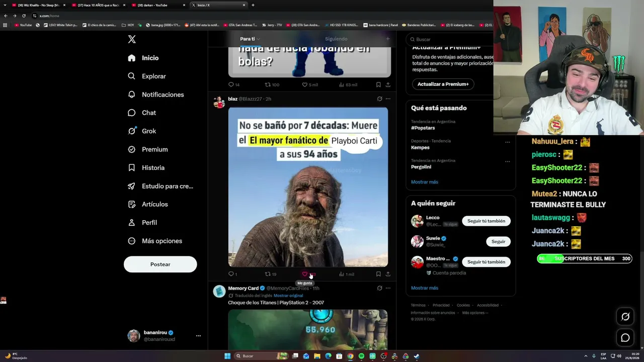Follow Suwie with the Seguir button

(498, 241)
